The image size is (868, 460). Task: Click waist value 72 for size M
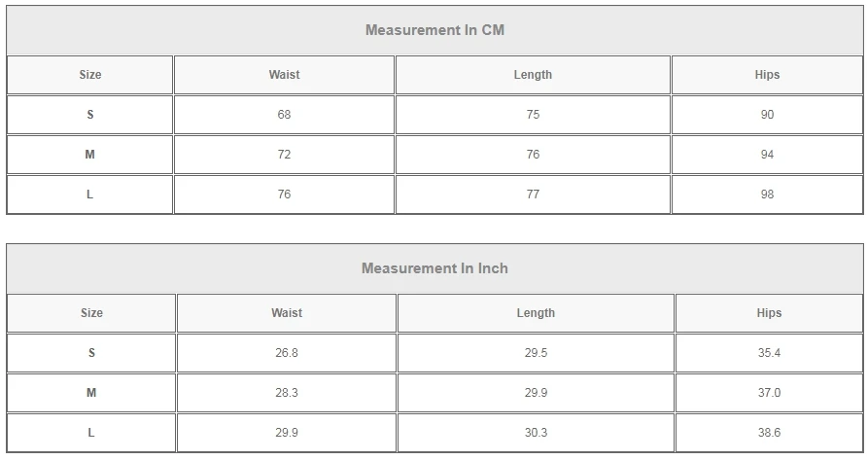tap(284, 155)
